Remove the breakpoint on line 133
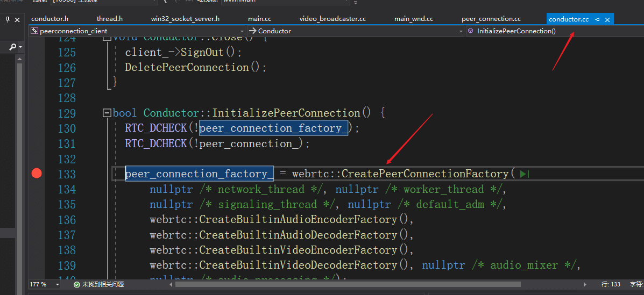644x295 pixels. [37, 174]
